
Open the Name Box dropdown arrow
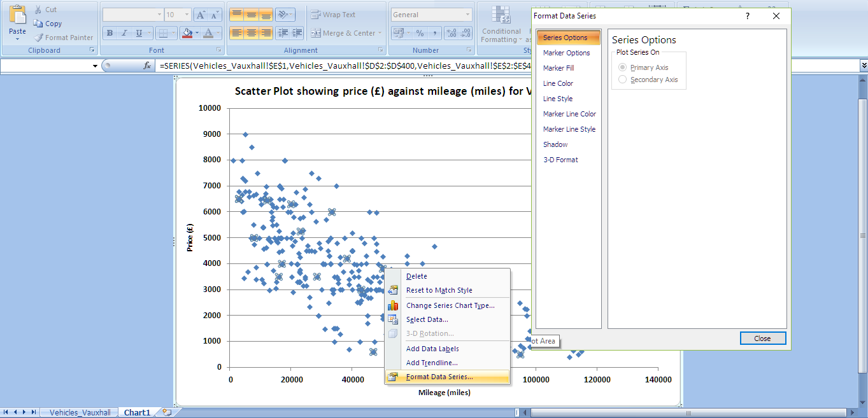click(x=95, y=66)
